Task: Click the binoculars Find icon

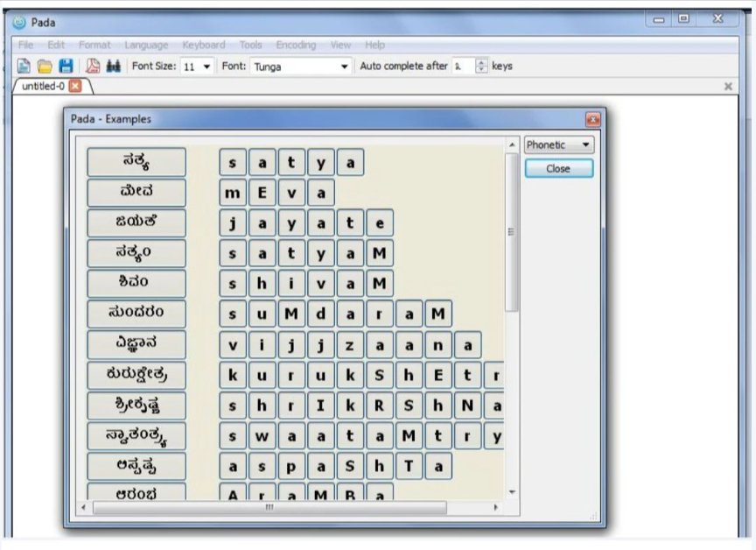Action: click(x=113, y=66)
